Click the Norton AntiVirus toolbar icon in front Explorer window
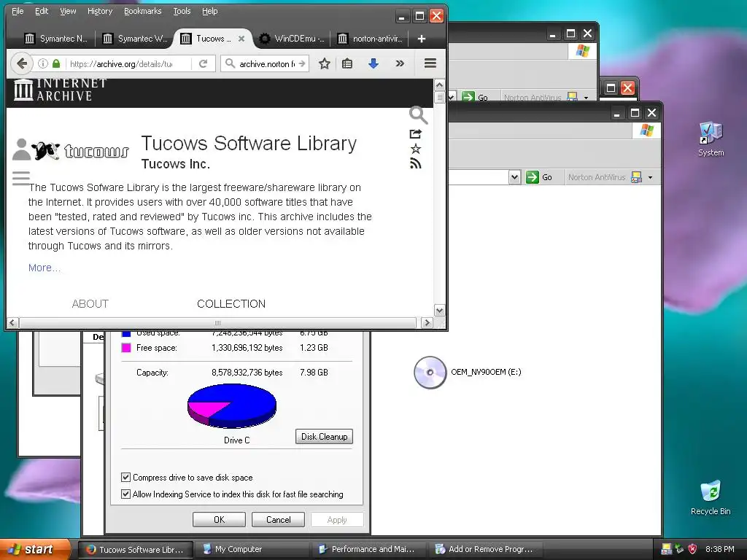 (636, 177)
